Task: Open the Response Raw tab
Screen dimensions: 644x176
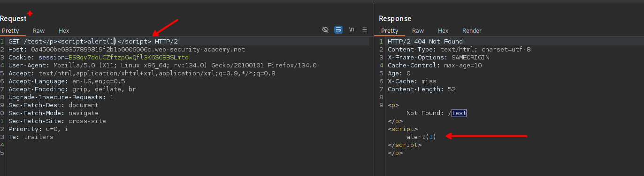Action: [x=418, y=30]
